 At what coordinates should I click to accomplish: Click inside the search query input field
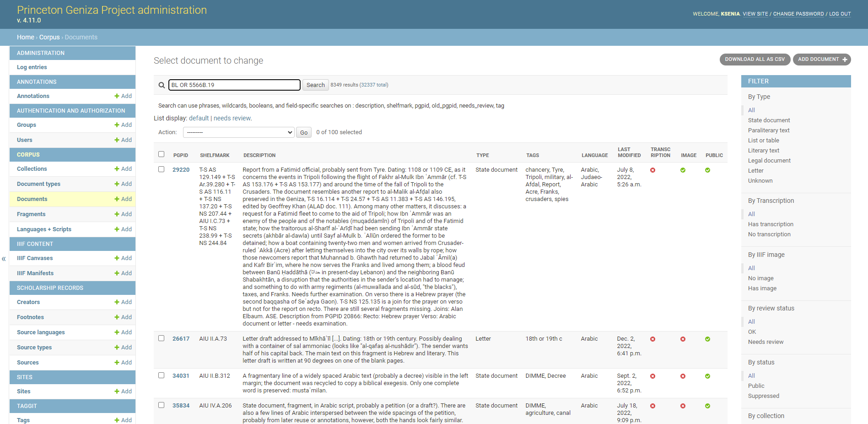pyautogui.click(x=234, y=85)
